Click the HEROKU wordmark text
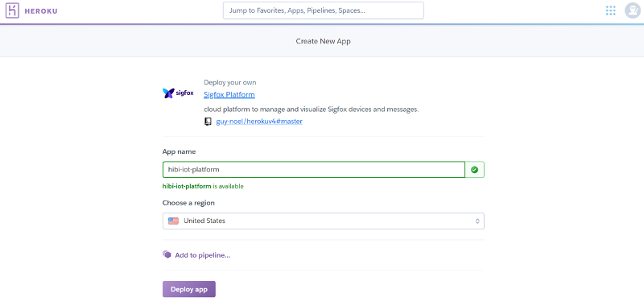Viewport: 644px width, 306px height. [41, 11]
